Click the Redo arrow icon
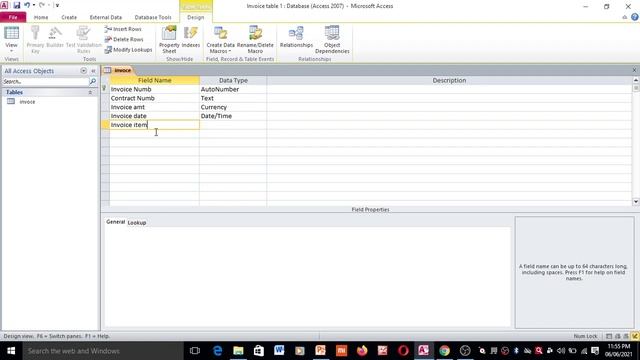640x360 pixels. [x=42, y=5]
